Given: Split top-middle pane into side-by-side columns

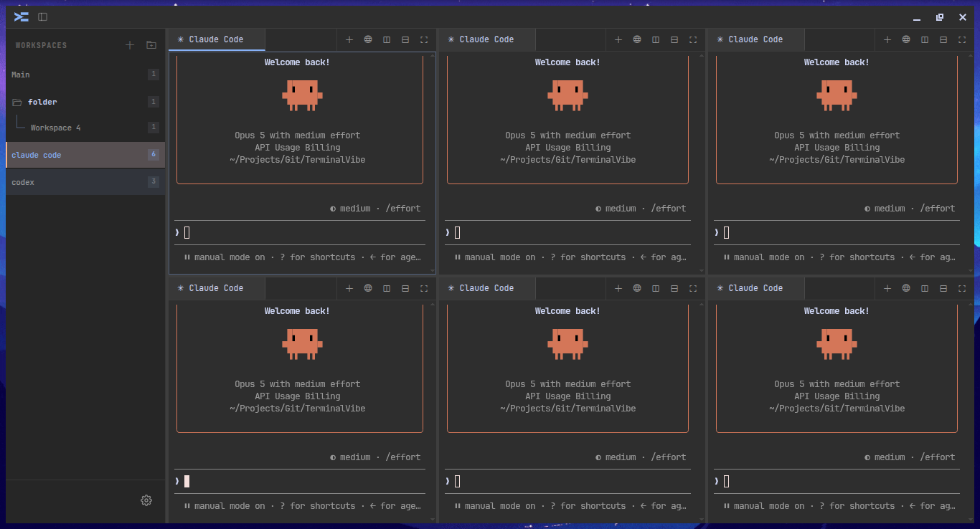Looking at the screenshot, I should [x=656, y=39].
